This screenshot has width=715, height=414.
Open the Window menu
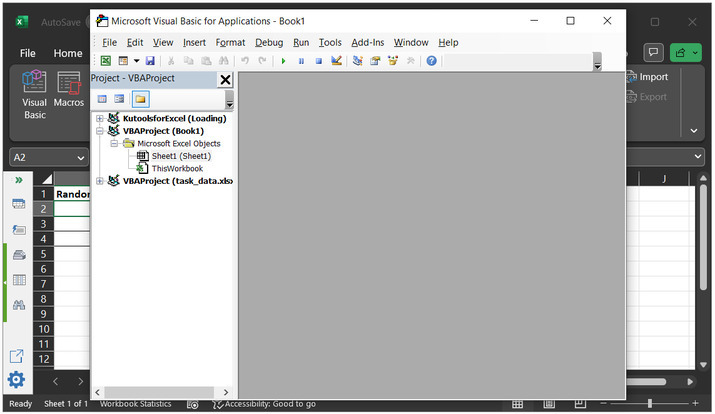[x=411, y=42]
